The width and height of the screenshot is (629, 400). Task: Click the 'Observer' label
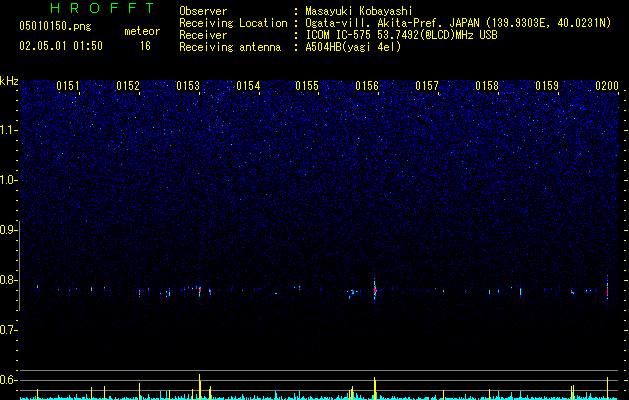point(203,11)
